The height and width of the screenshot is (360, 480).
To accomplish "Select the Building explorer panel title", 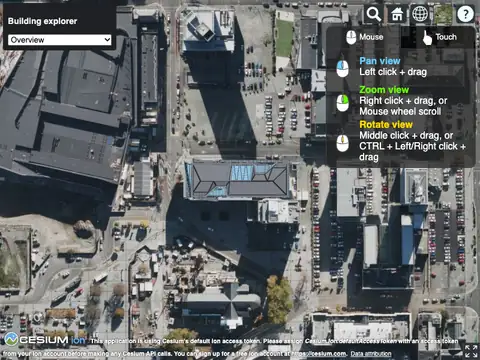I will [x=42, y=21].
